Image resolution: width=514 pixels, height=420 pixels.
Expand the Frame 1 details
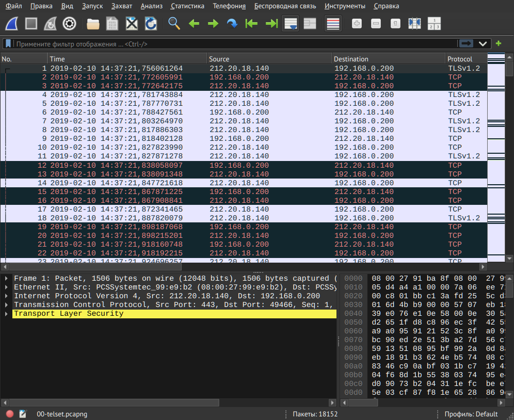click(6, 278)
